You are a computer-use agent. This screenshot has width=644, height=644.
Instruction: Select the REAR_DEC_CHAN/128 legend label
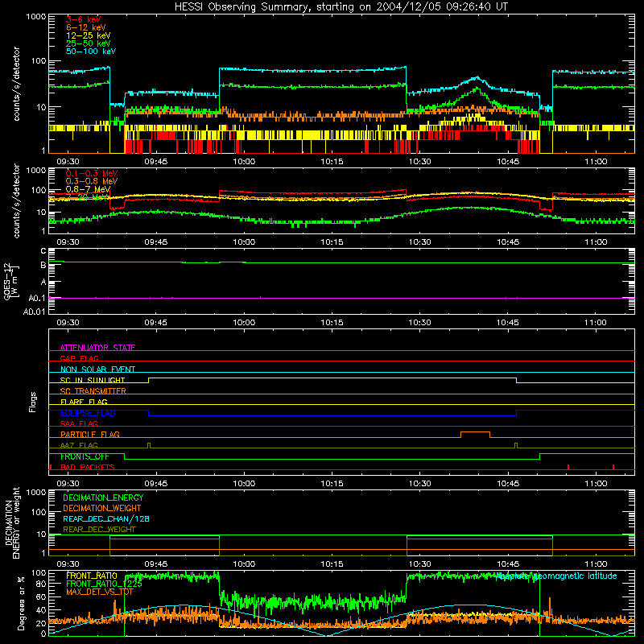click(x=106, y=518)
